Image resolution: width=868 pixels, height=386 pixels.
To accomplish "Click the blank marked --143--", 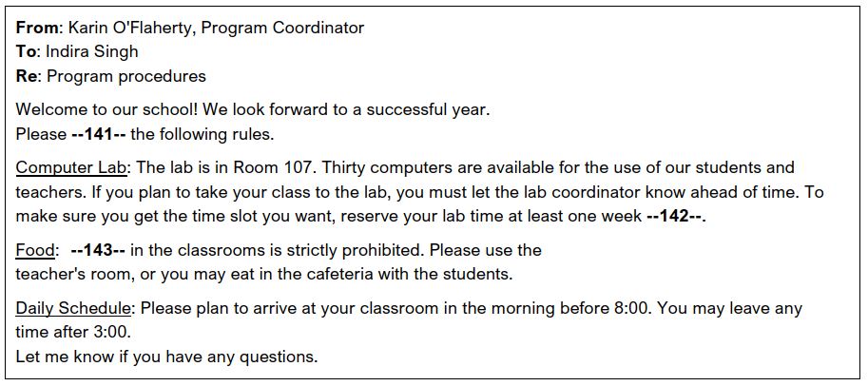I will pos(98,250).
